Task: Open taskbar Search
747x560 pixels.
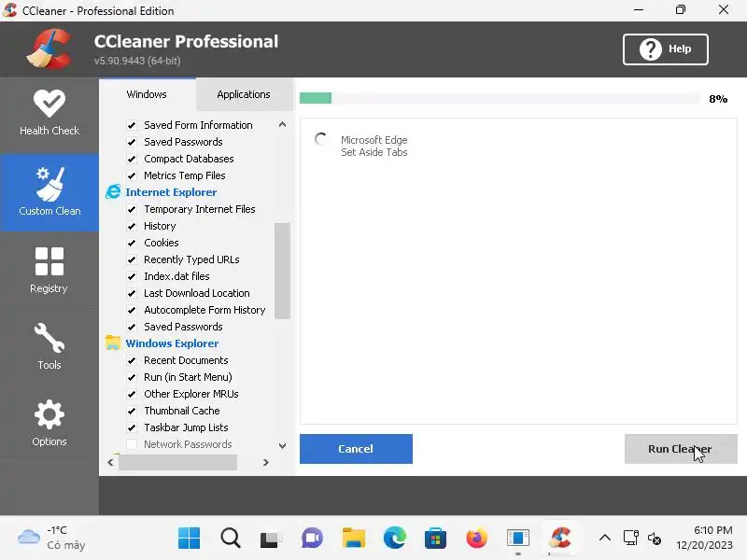Action: tap(231, 539)
